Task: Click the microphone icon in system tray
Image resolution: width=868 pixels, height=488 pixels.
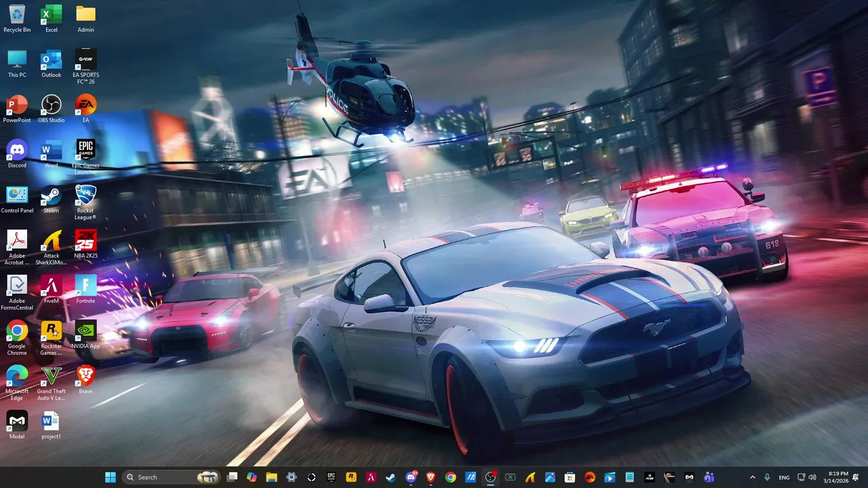Action: coord(767,477)
